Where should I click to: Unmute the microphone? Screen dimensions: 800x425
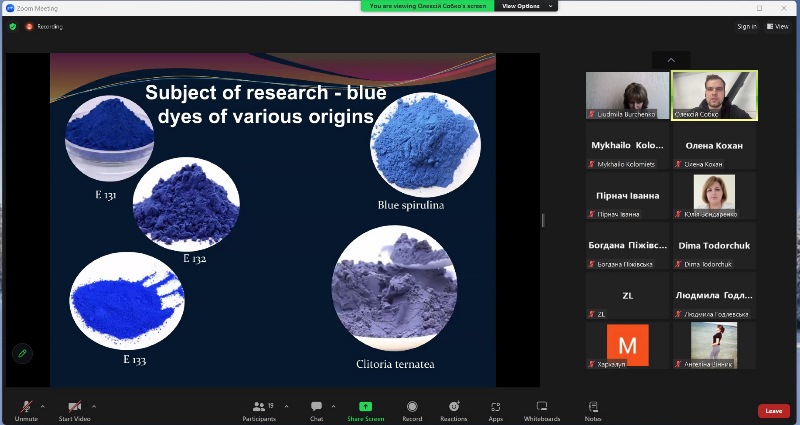tap(26, 408)
